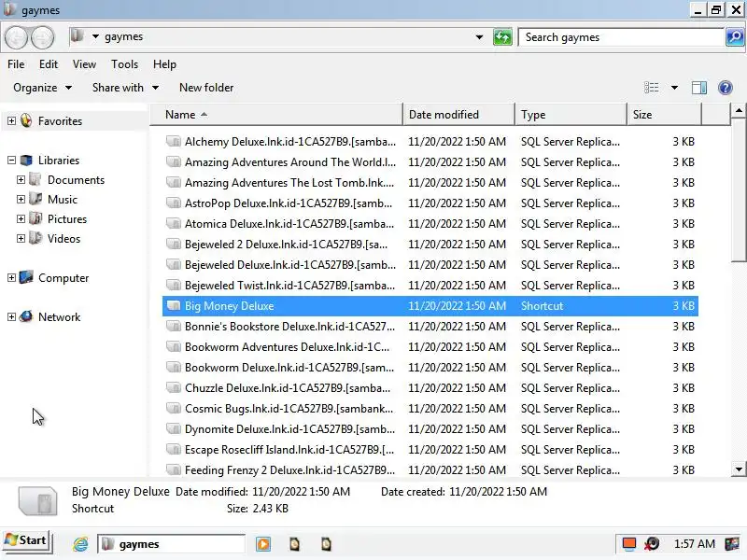This screenshot has width=747, height=560.
Task: Open the Help menu
Action: click(164, 64)
